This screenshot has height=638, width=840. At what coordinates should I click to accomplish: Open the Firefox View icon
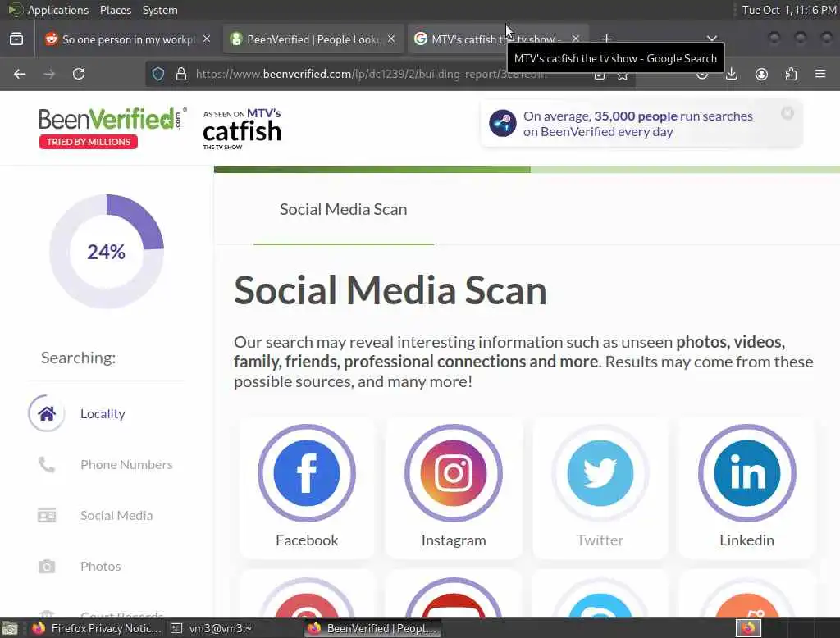(16, 39)
